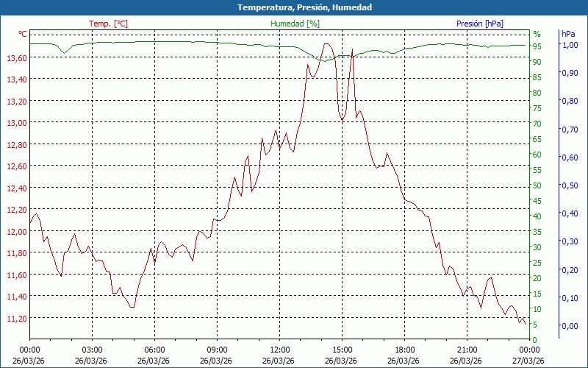The width and height of the screenshot is (588, 368).
Task: Click the 1,00 pressure axis value
Action: 569,45
